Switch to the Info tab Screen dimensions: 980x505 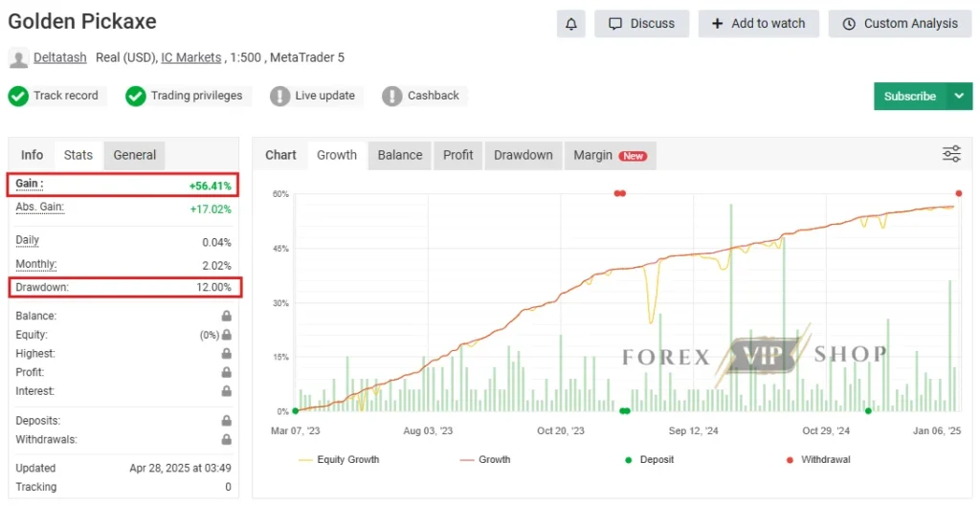click(x=32, y=155)
